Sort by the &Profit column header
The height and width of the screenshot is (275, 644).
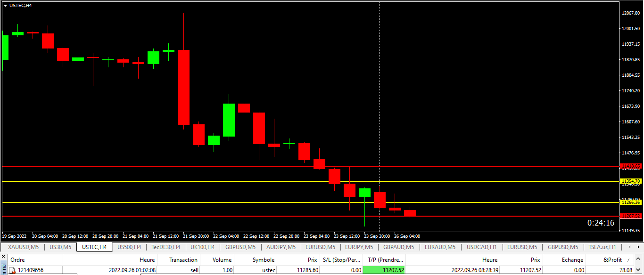[x=612, y=259]
